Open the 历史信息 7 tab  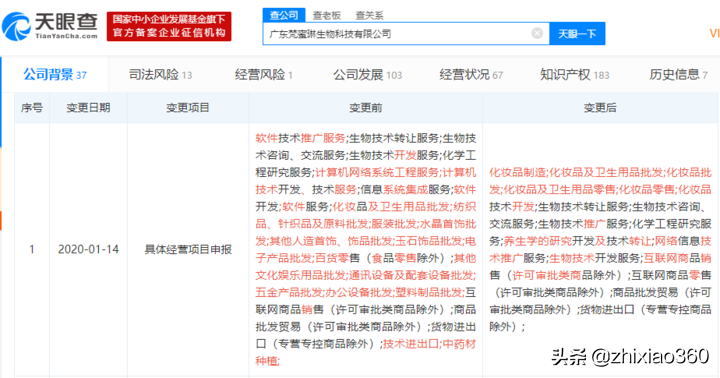(678, 74)
